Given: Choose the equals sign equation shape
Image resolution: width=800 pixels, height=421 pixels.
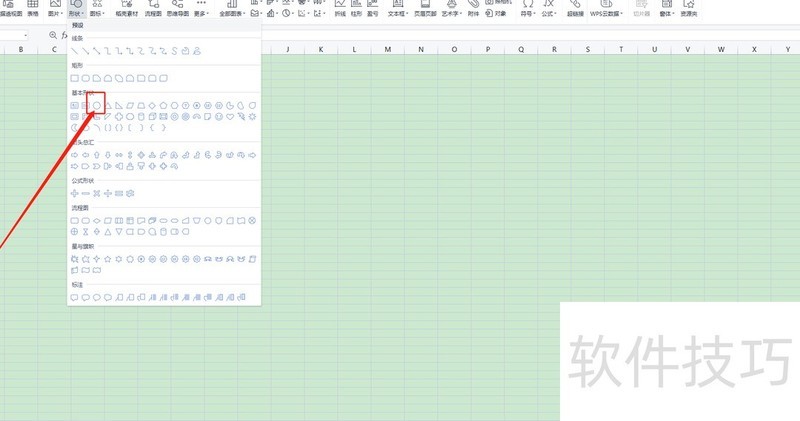Looking at the screenshot, I should tap(119, 193).
